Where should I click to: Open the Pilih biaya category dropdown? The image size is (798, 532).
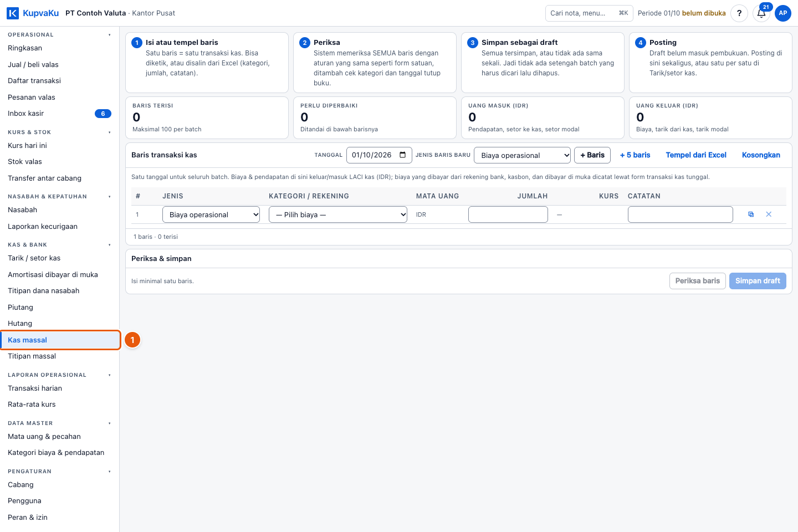click(338, 214)
